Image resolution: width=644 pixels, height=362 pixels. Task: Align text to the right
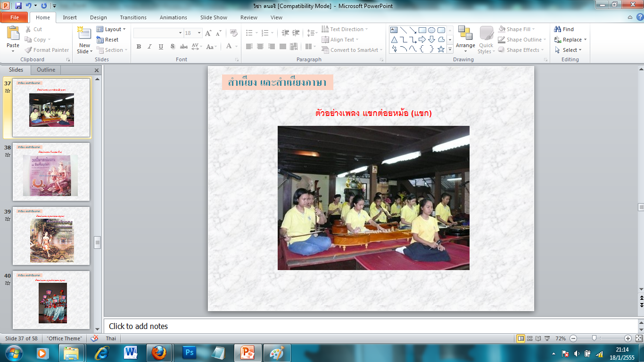click(272, 47)
